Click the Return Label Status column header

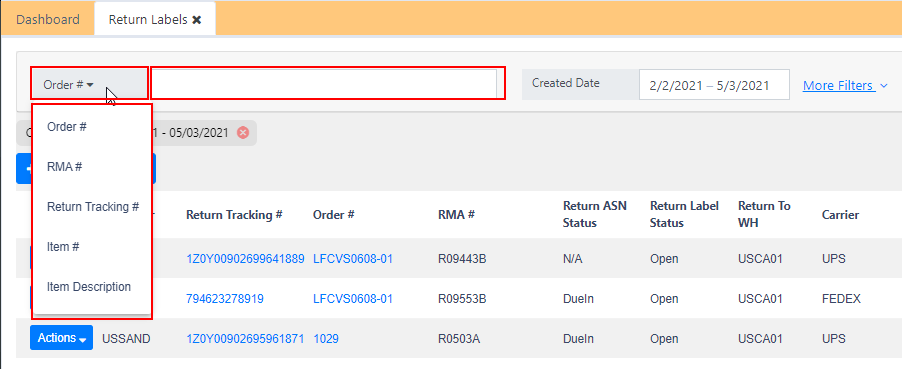pyautogui.click(x=684, y=214)
